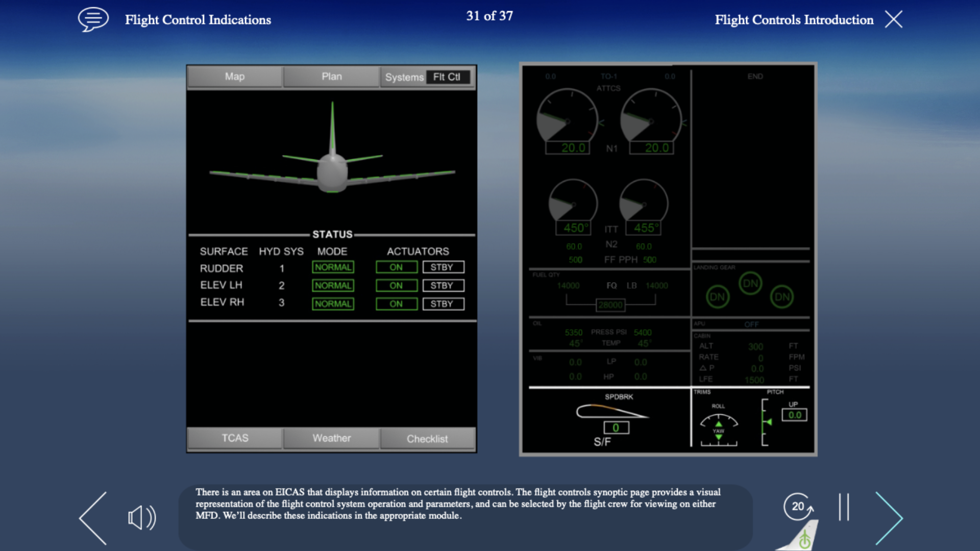Click the APU OFF status text
The height and width of the screenshot is (551, 980).
point(751,324)
